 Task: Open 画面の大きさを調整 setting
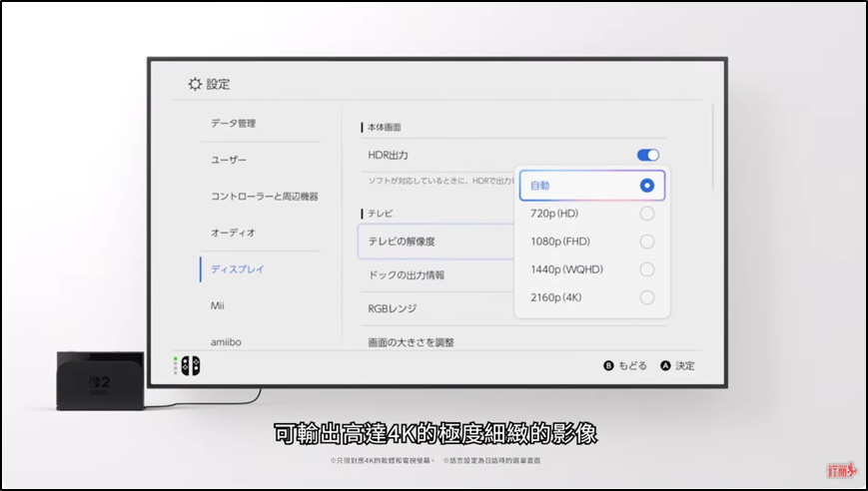[411, 342]
